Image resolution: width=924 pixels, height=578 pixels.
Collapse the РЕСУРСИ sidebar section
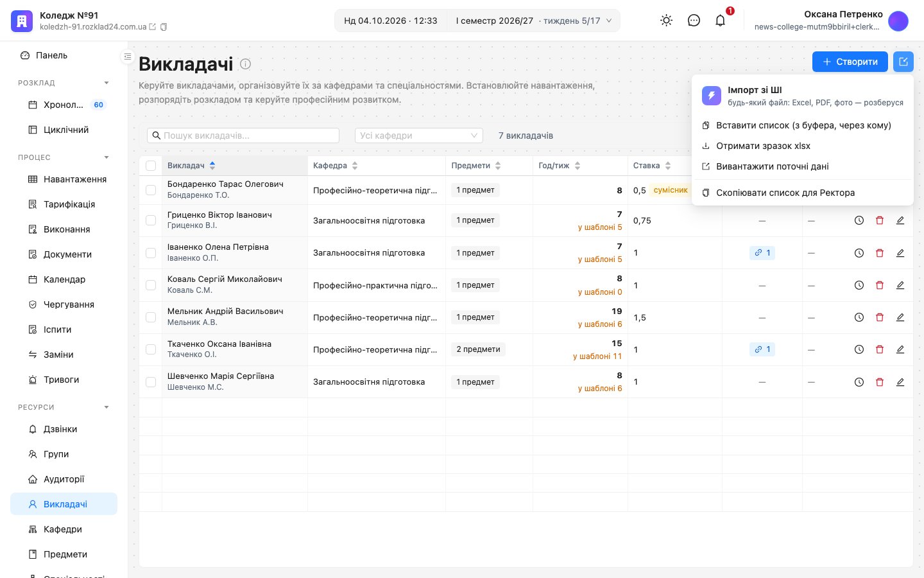coord(107,407)
